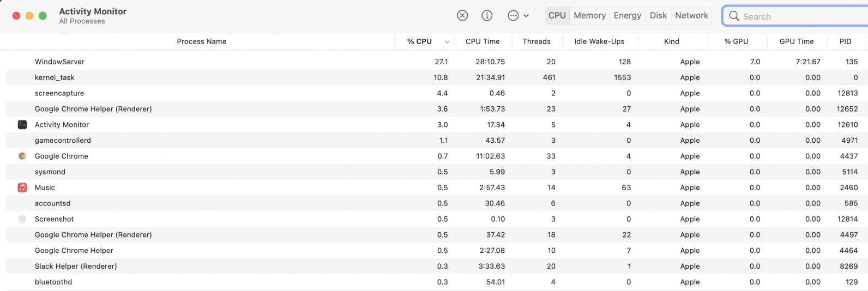Sort by CPU Time column header
This screenshot has width=868, height=291.
click(x=483, y=41)
